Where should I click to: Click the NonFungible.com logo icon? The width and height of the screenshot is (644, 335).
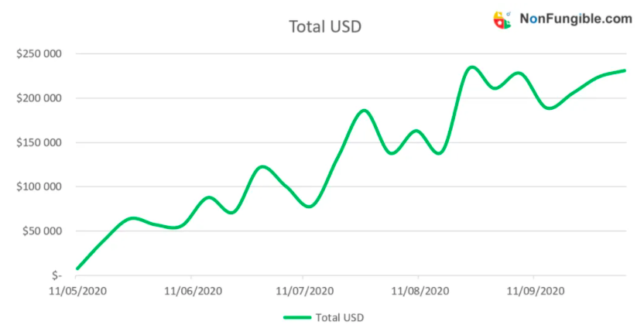502,19
